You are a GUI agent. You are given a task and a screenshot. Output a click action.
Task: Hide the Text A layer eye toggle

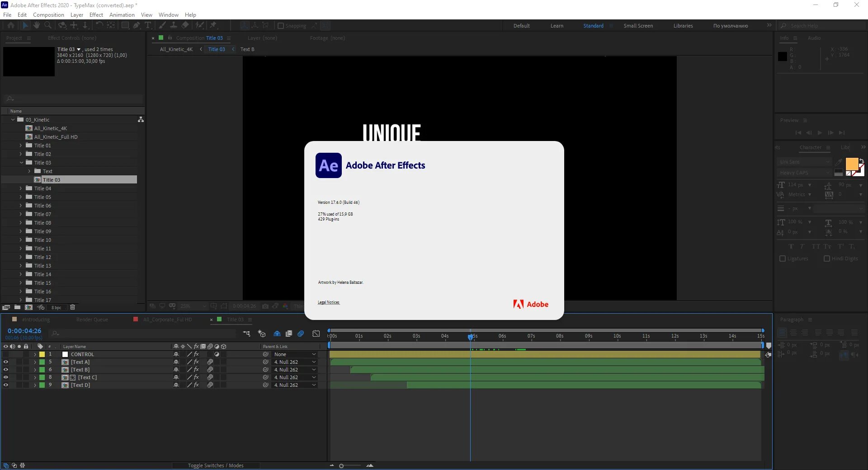pyautogui.click(x=5, y=362)
